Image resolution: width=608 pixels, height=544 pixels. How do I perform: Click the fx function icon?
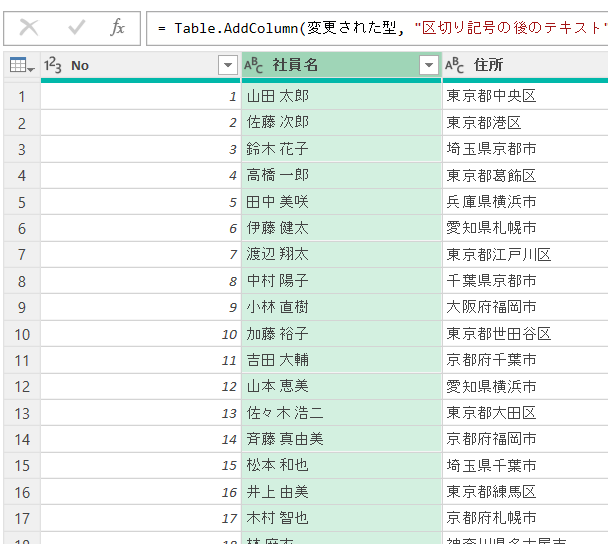118,27
